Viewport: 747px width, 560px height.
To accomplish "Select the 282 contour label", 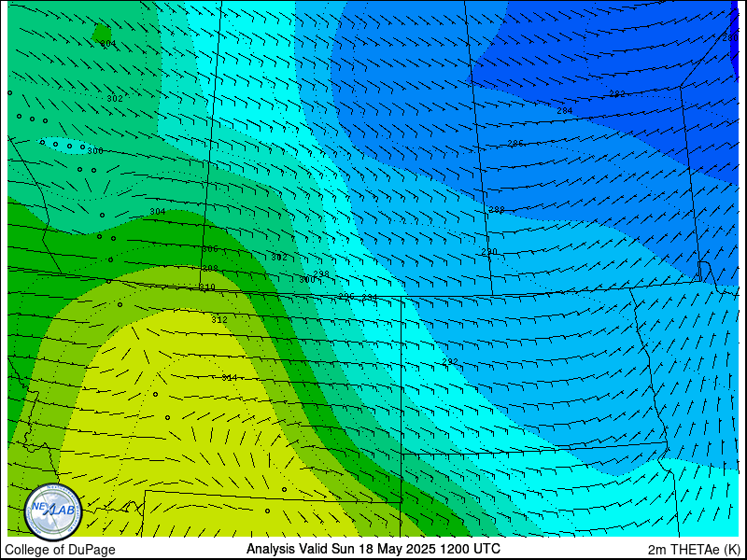I will (x=617, y=94).
